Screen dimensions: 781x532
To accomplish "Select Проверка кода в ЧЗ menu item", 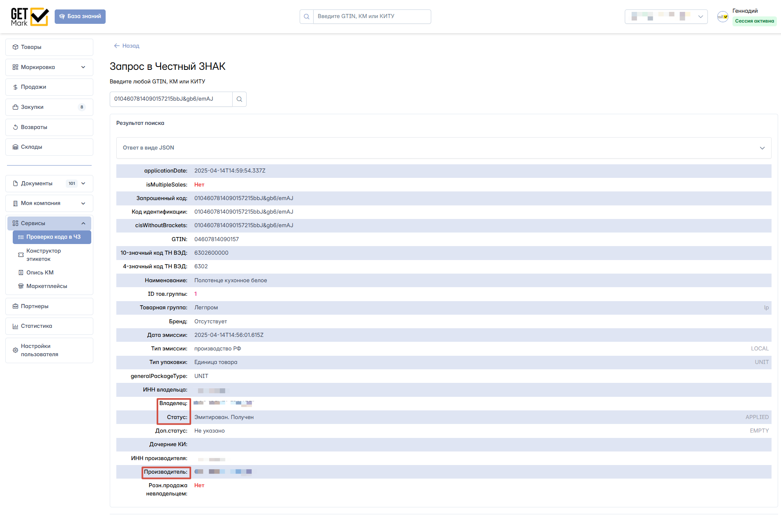I will pos(52,237).
